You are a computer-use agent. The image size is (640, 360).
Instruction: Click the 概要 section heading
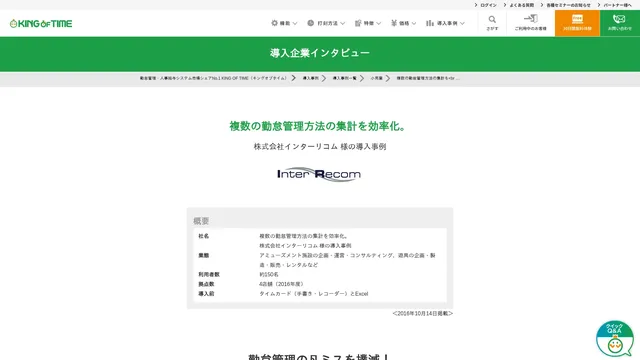[x=201, y=221]
